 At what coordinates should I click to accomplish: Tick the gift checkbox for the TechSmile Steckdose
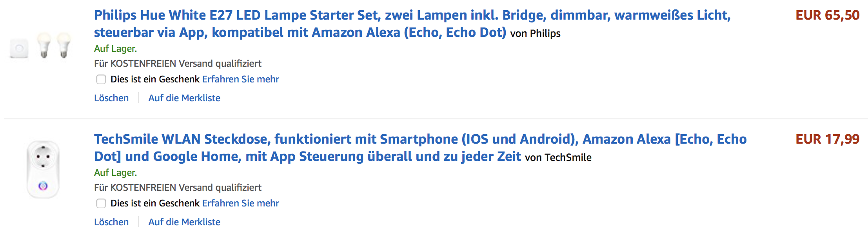tap(101, 203)
